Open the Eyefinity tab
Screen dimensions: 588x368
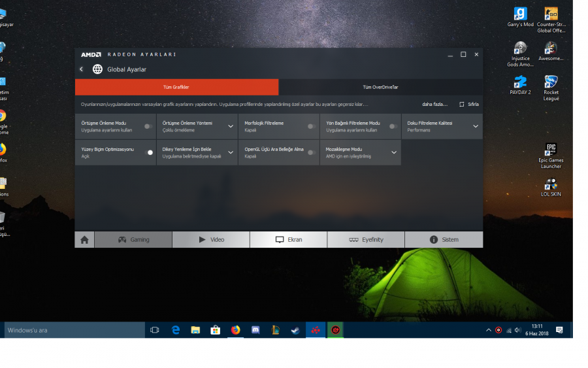pyautogui.click(x=366, y=240)
